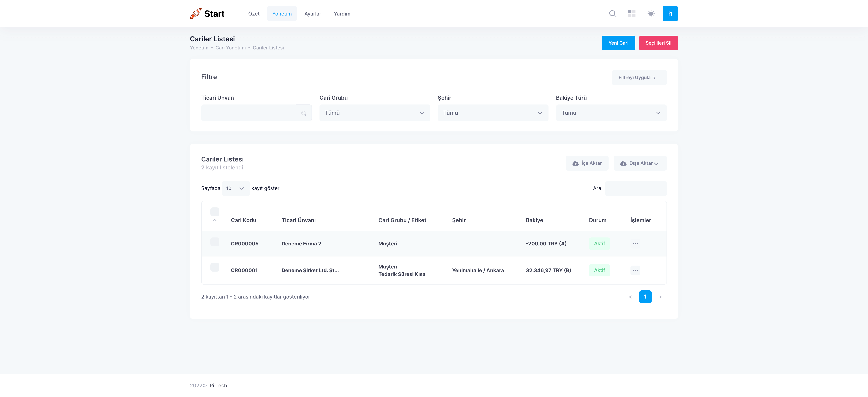The image size is (868, 397).
Task: Toggle the select-all header checkbox
Action: coord(215,212)
